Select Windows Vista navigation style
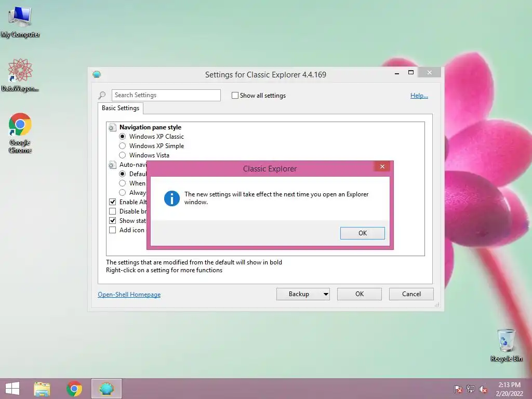Viewport: 532px width, 399px height. coord(123,155)
